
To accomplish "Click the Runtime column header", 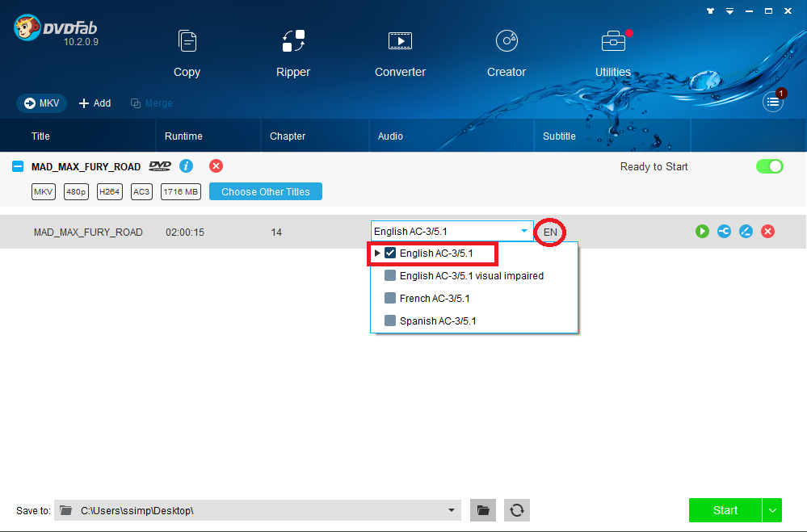I will tap(183, 136).
